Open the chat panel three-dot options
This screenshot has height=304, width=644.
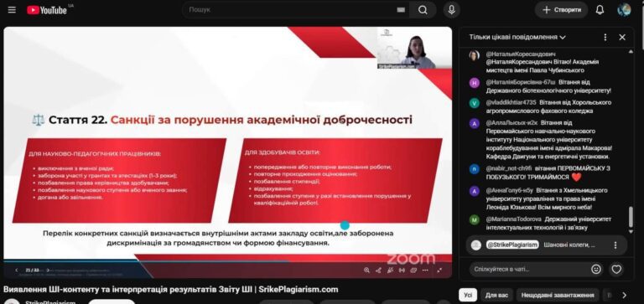(x=605, y=38)
